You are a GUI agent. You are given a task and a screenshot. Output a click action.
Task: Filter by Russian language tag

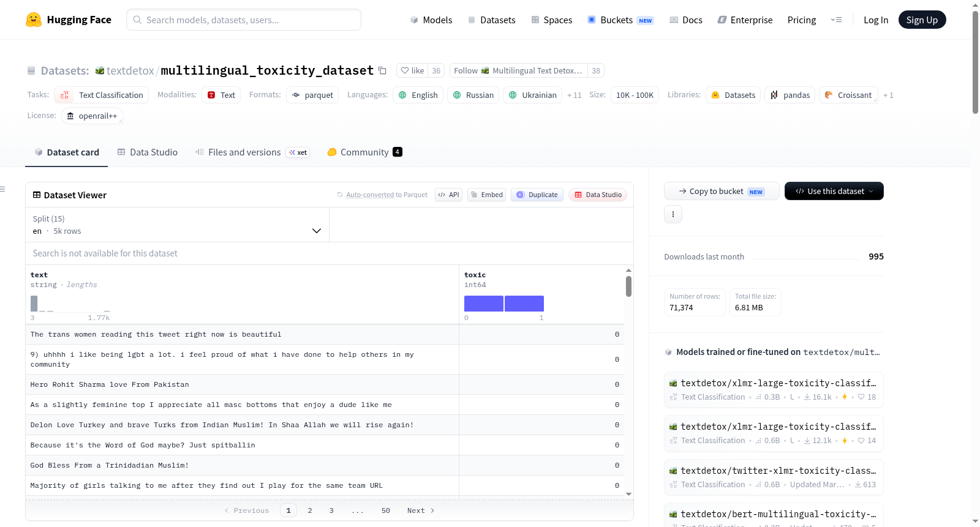click(x=473, y=95)
